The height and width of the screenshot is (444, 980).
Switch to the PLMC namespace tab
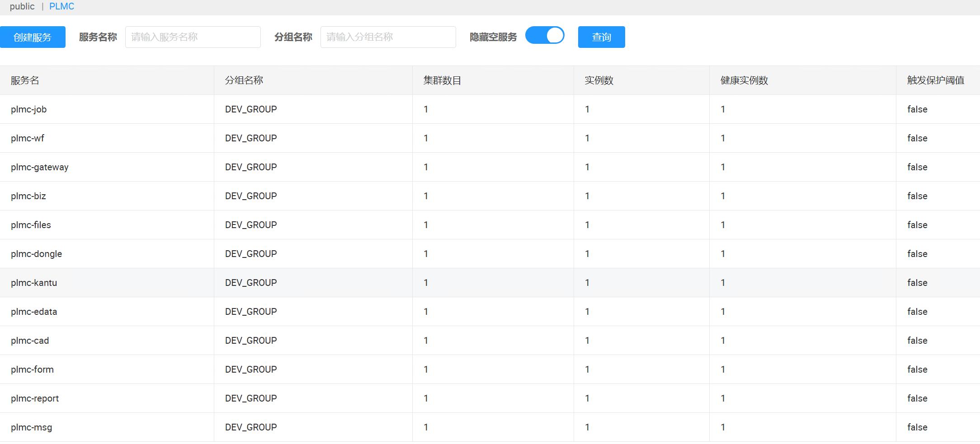61,6
